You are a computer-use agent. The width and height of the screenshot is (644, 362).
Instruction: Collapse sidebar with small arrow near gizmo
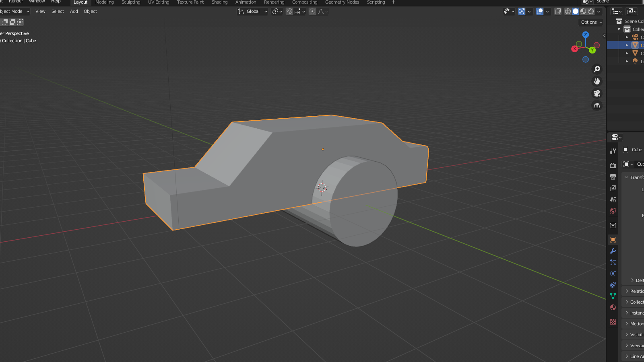604,35
